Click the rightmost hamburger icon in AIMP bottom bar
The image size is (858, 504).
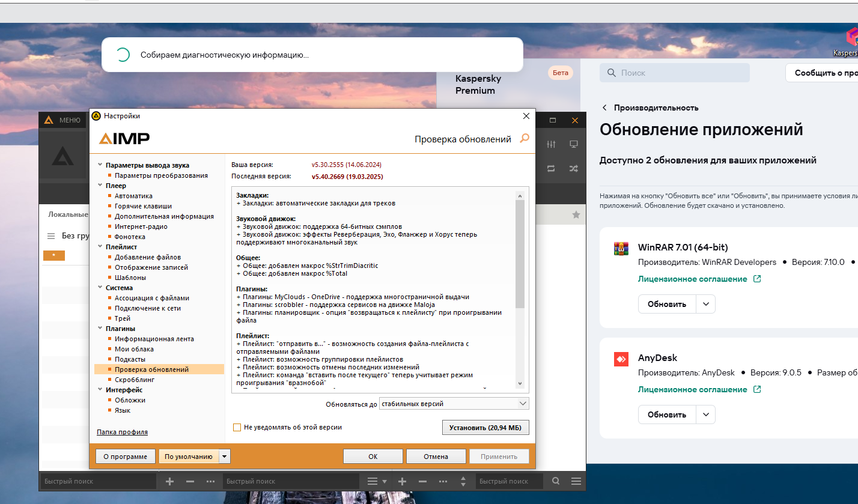point(576,481)
